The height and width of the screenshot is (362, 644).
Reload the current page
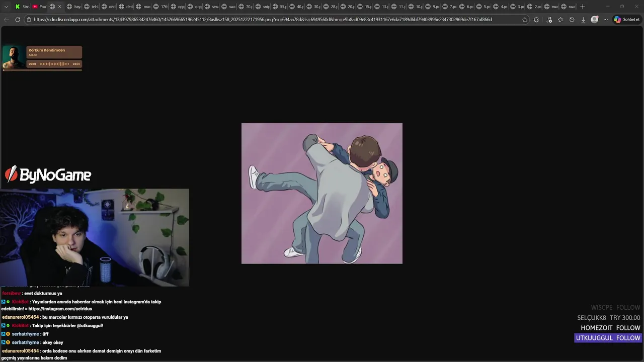[18, 20]
